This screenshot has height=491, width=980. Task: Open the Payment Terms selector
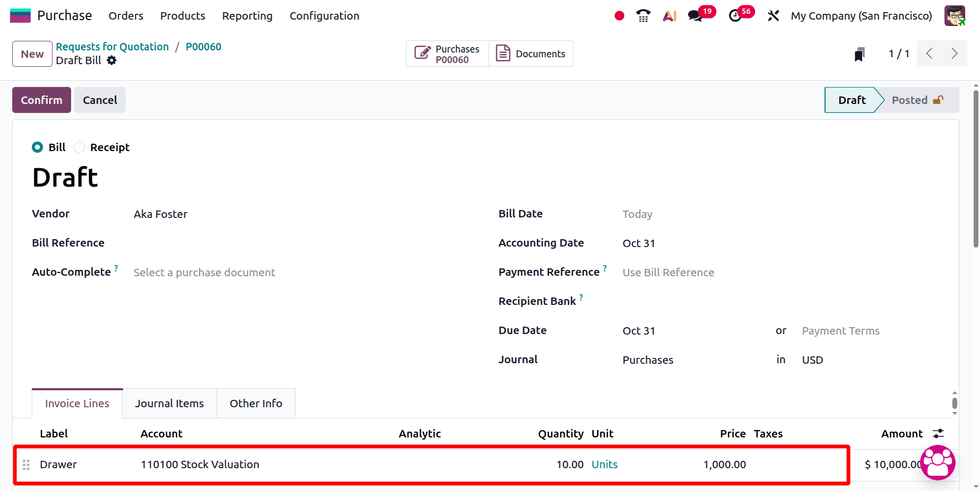click(x=840, y=330)
